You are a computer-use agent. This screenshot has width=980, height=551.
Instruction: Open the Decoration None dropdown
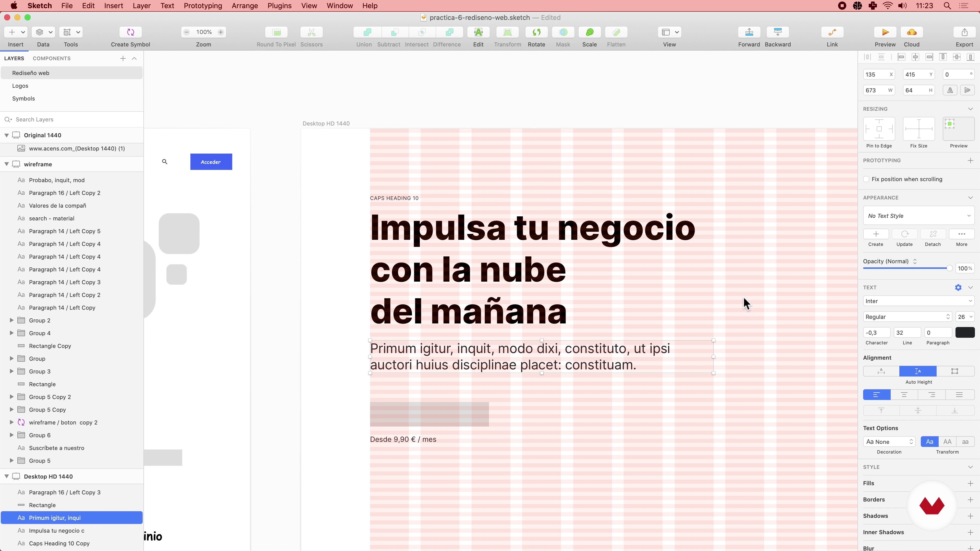coord(889,442)
